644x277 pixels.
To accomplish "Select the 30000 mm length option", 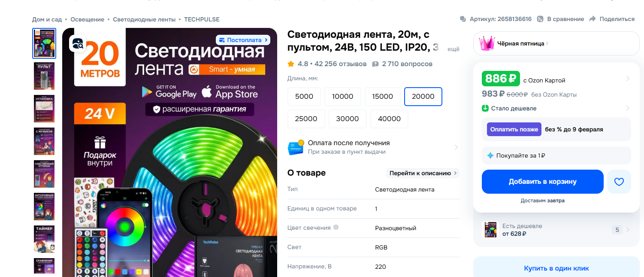I will (348, 119).
